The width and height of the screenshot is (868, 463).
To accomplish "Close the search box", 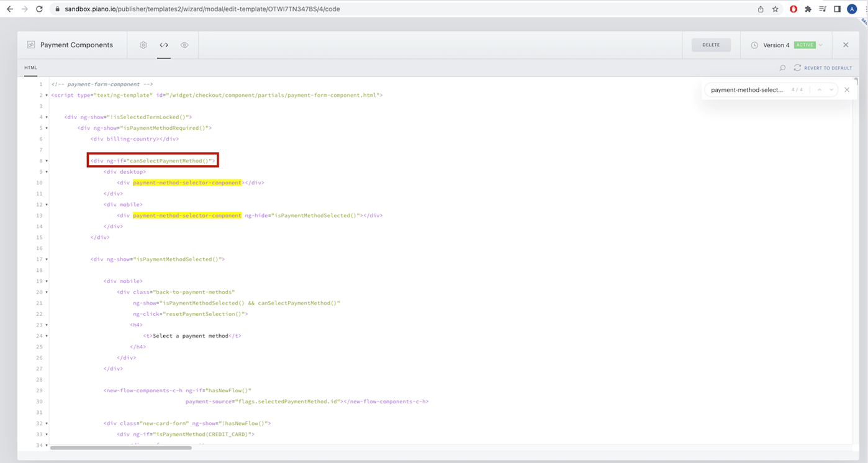I will [847, 90].
